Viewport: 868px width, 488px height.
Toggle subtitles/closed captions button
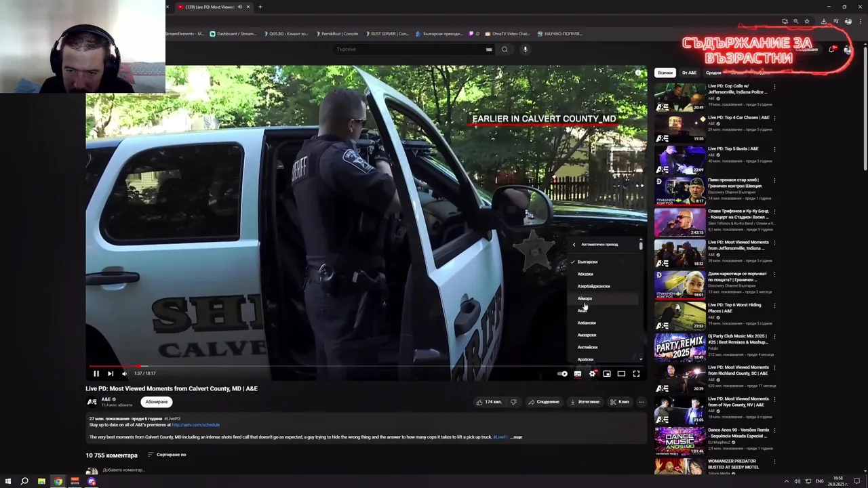(578, 373)
